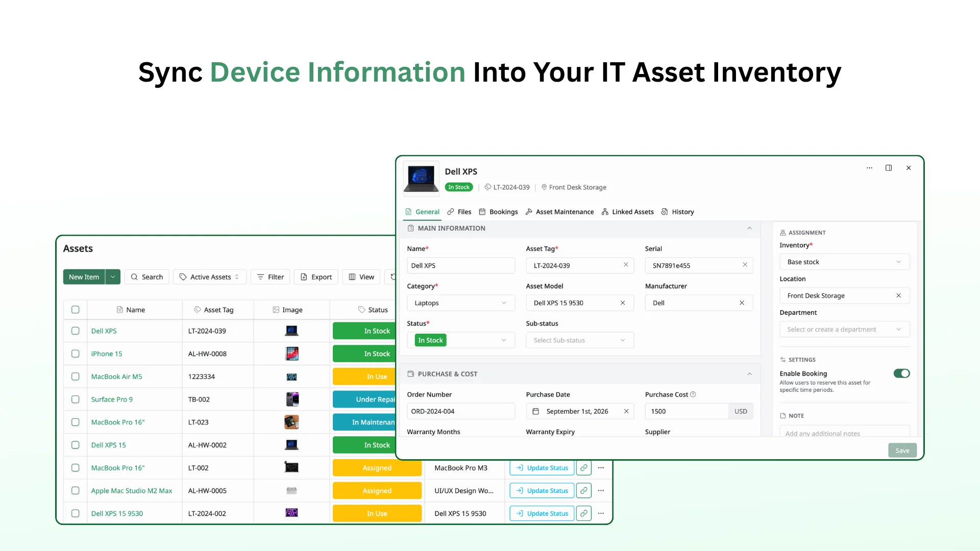Click link icon in Dell XPS 15 9530 row
Image resolution: width=980 pixels, height=551 pixels.
(583, 513)
